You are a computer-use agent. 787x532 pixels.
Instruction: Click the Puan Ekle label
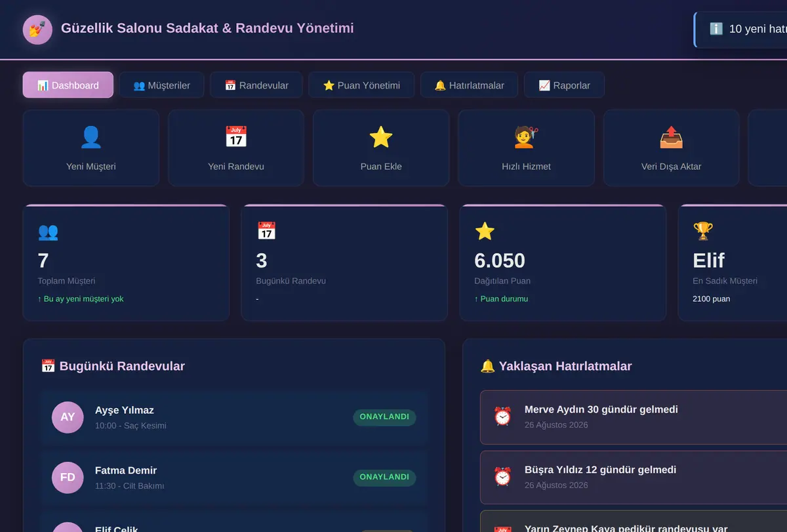click(x=381, y=167)
